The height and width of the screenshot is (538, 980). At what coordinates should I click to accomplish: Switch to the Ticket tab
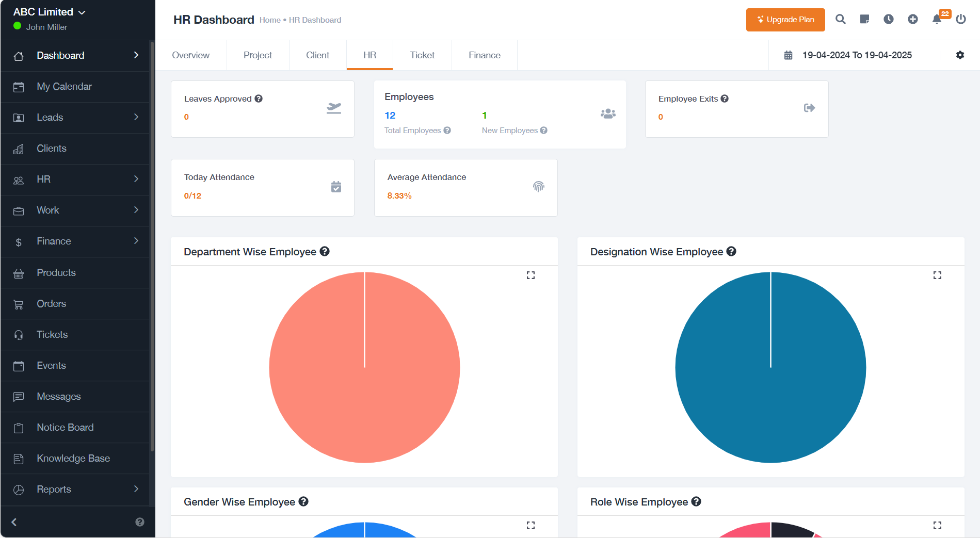[x=422, y=55]
